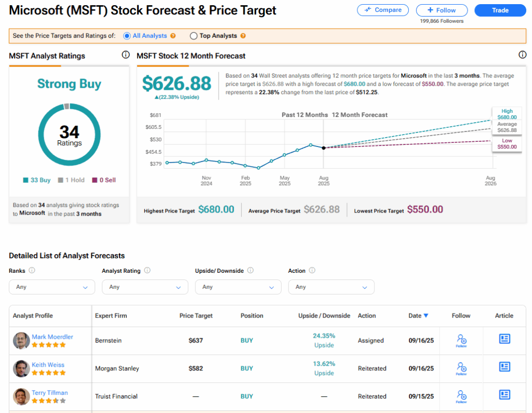532x413 pixels.
Task: Click info icon next to Upside/Downside filter
Action: click(x=250, y=271)
